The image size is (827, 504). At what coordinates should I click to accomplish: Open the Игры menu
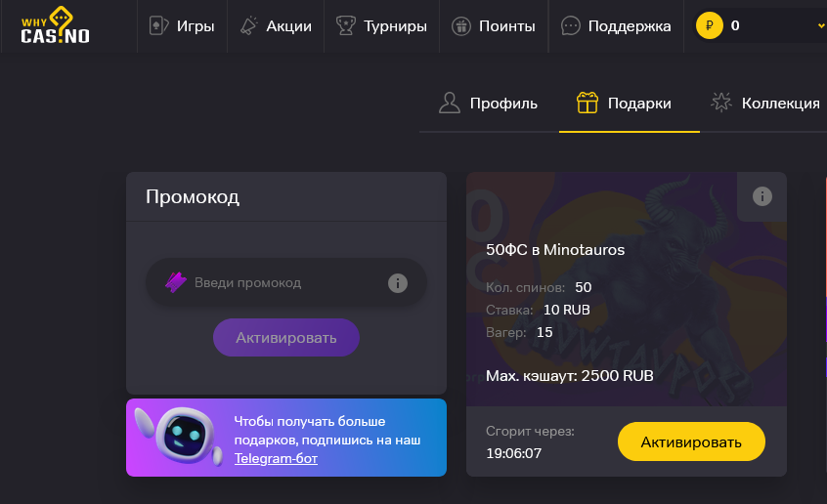point(182,25)
